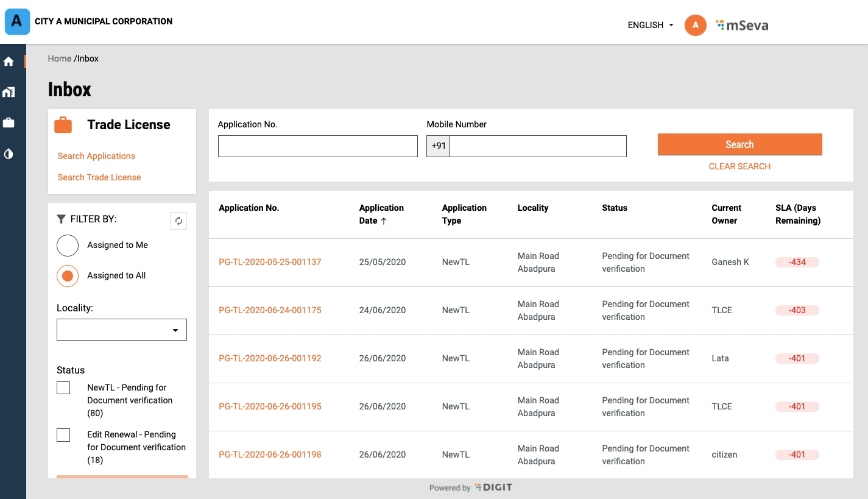
Task: Click the Home icon in the sidebar
Action: tap(9, 62)
